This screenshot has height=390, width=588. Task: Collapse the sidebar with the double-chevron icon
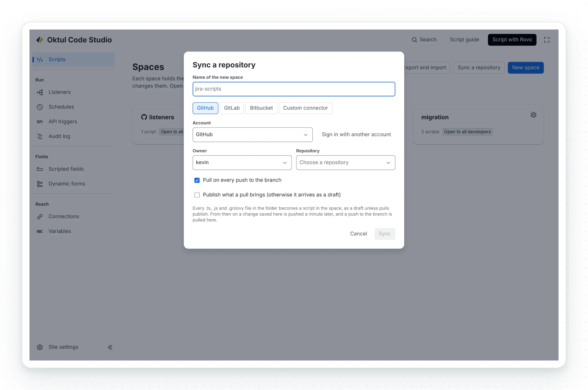(110, 347)
